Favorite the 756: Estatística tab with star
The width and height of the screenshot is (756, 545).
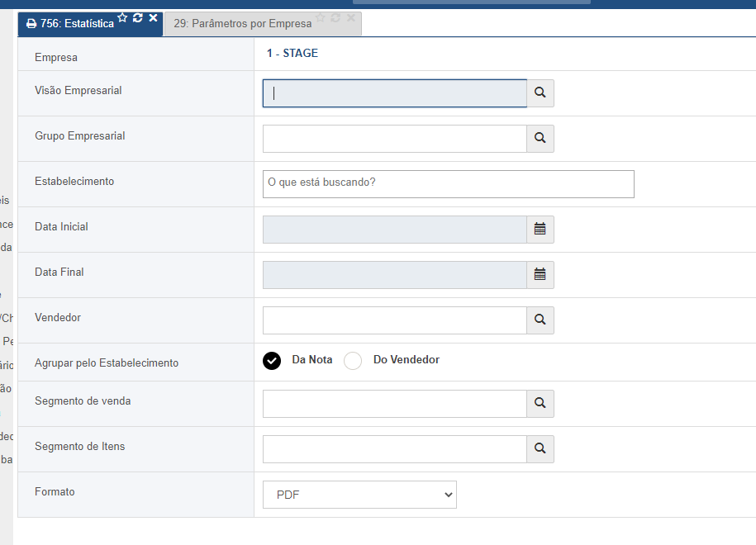122,18
